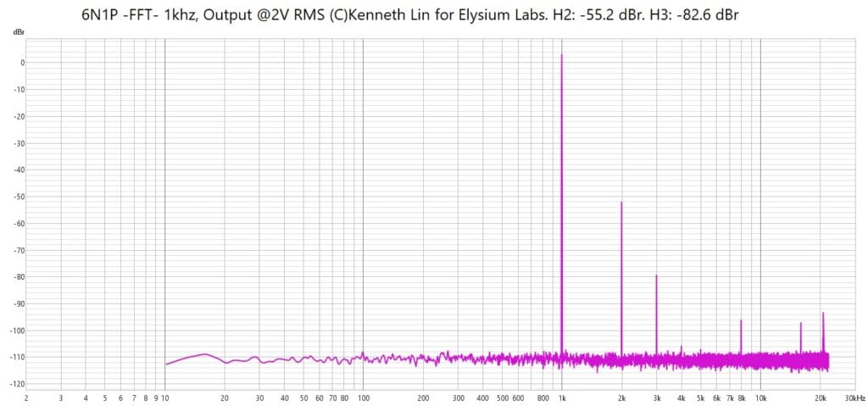Click the 10 label on the horizontal frequency axis

(164, 398)
